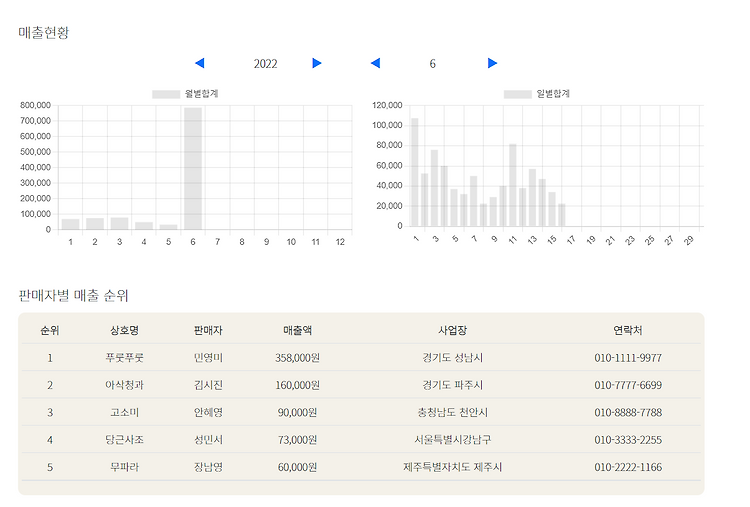Click the month 1 bar in monthly chart

pyautogui.click(x=70, y=224)
